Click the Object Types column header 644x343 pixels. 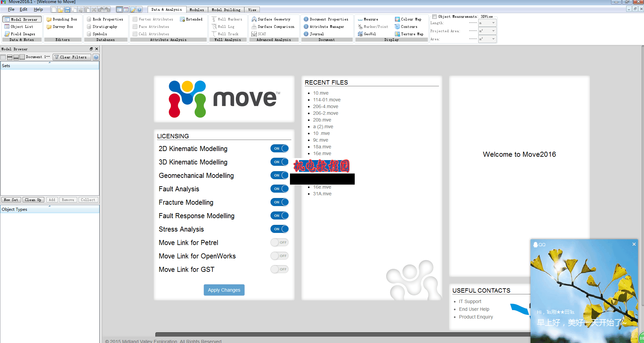click(x=50, y=209)
